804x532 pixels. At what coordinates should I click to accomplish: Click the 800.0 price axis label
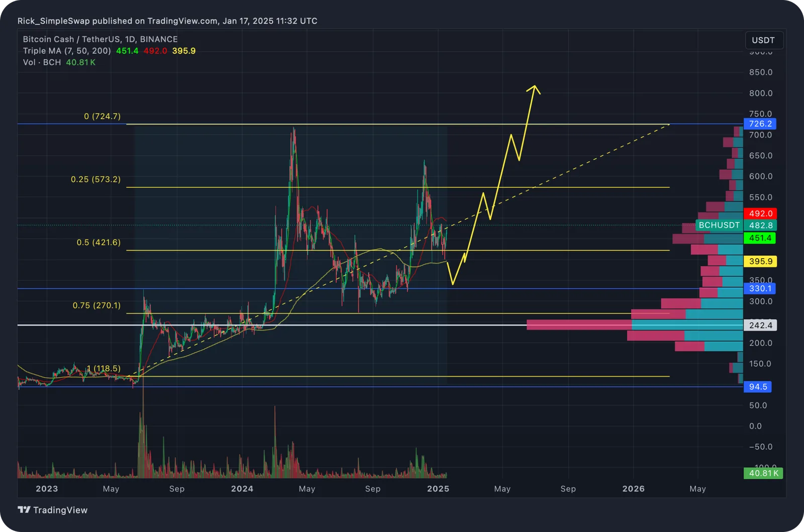(761, 93)
